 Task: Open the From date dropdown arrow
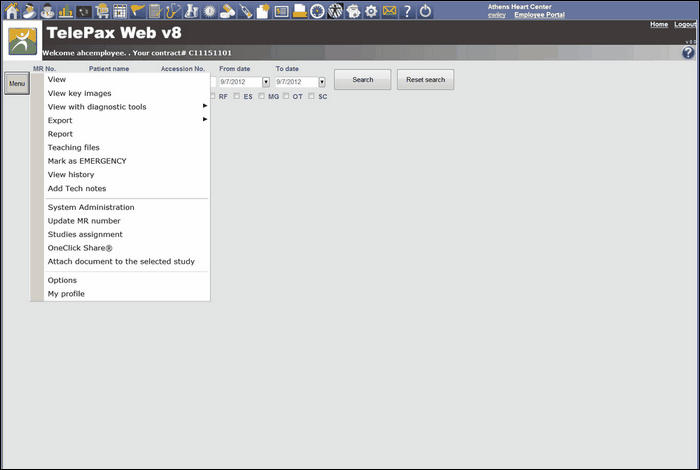[266, 82]
